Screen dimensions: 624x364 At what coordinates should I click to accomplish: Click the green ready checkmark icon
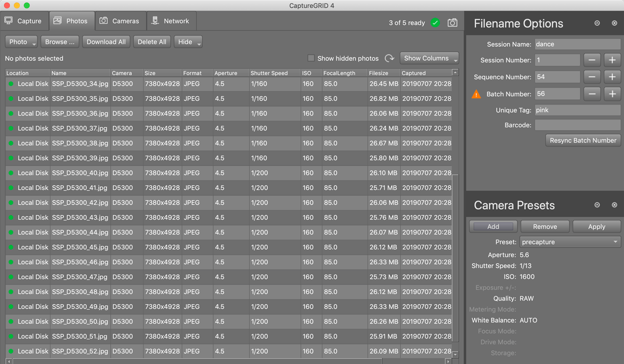click(x=435, y=22)
